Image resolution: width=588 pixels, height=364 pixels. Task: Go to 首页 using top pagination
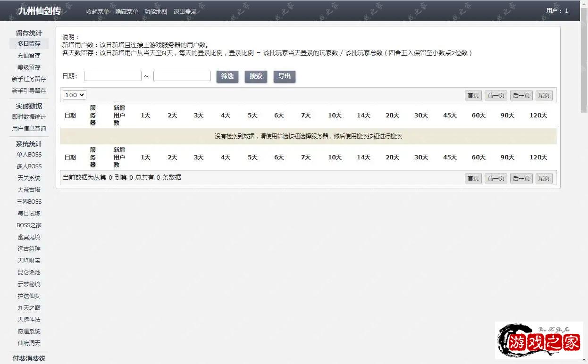coord(473,95)
